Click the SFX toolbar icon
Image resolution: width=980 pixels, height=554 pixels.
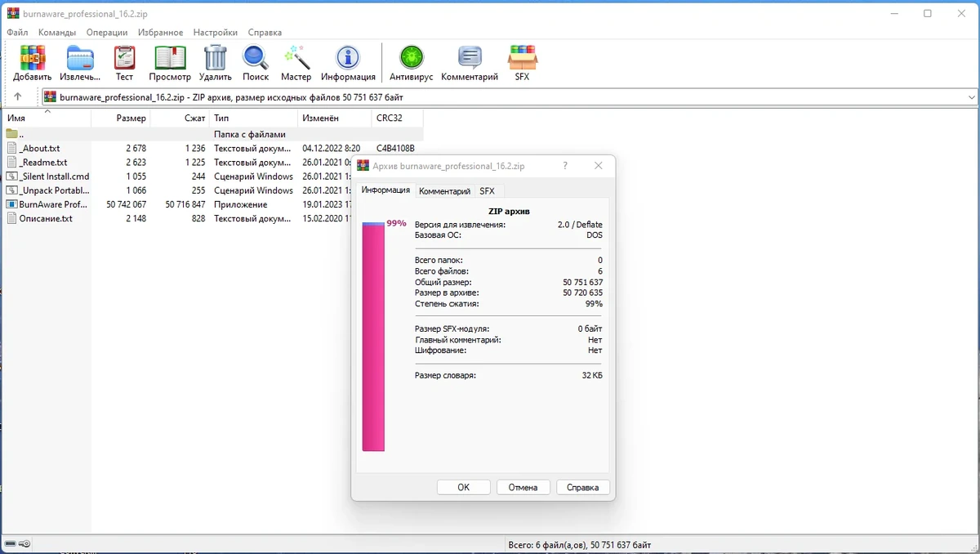(x=522, y=63)
